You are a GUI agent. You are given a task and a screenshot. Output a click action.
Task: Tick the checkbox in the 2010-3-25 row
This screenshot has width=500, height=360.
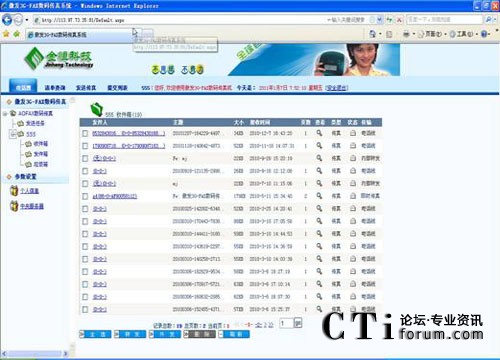click(85, 209)
